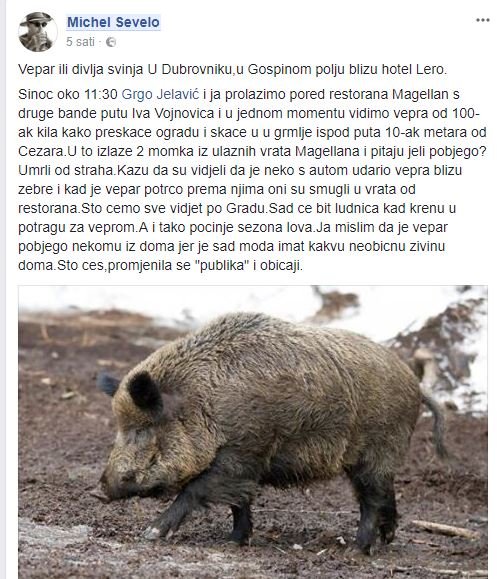Open the wild boar photo
The image size is (497, 579).
(253, 432)
